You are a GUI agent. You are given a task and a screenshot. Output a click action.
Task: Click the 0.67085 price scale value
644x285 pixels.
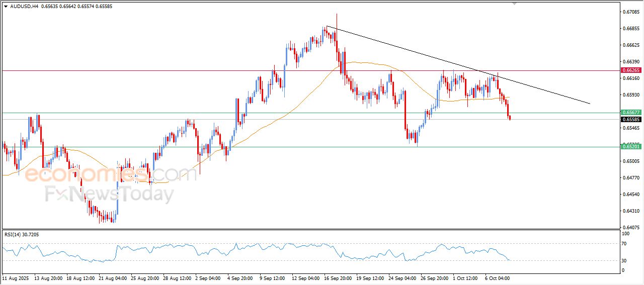pos(630,12)
